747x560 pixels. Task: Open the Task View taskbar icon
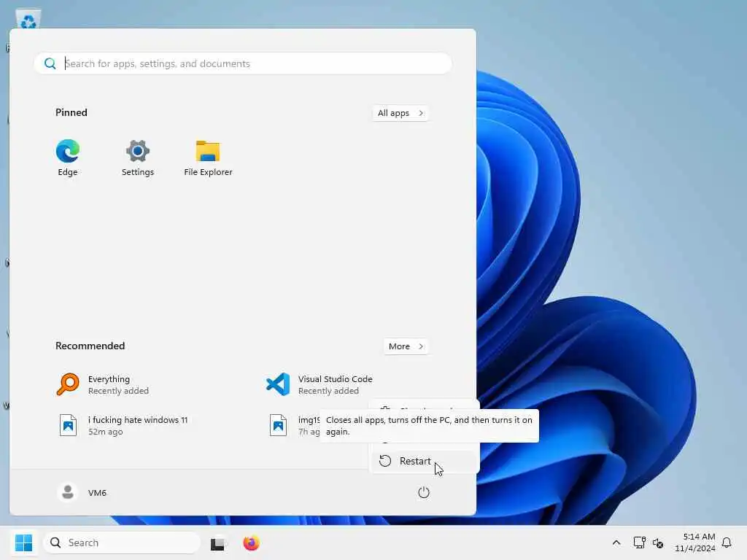click(x=217, y=542)
